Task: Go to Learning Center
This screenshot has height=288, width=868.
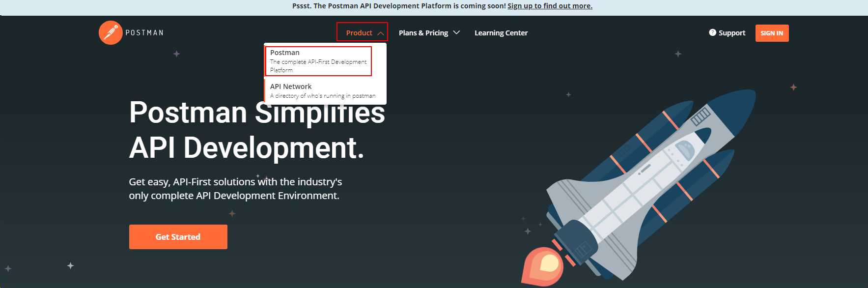Action: pyautogui.click(x=501, y=33)
